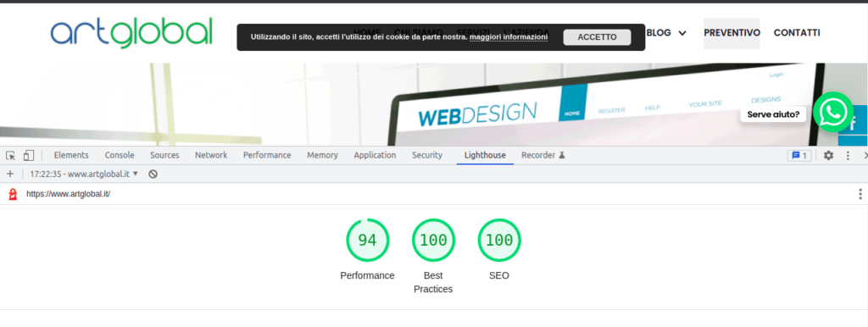The height and width of the screenshot is (327, 868).
Task: Open the Network tab
Action: [211, 156]
